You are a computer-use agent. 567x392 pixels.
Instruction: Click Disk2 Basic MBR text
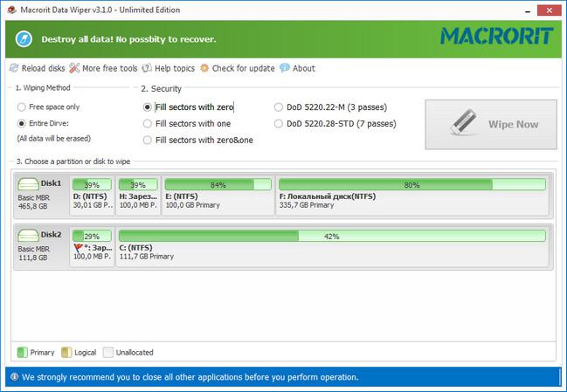[x=34, y=249]
